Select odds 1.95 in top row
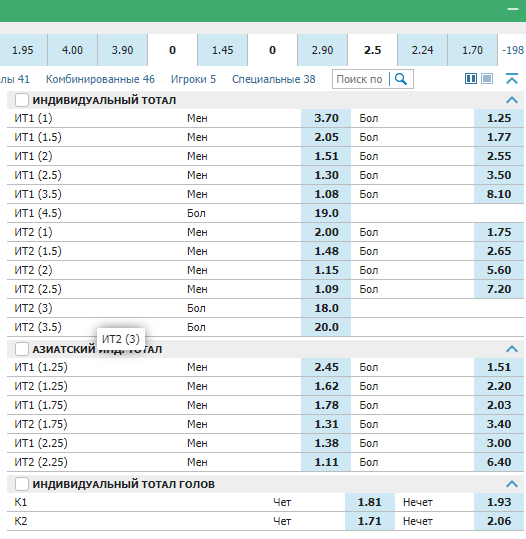 click(x=23, y=50)
